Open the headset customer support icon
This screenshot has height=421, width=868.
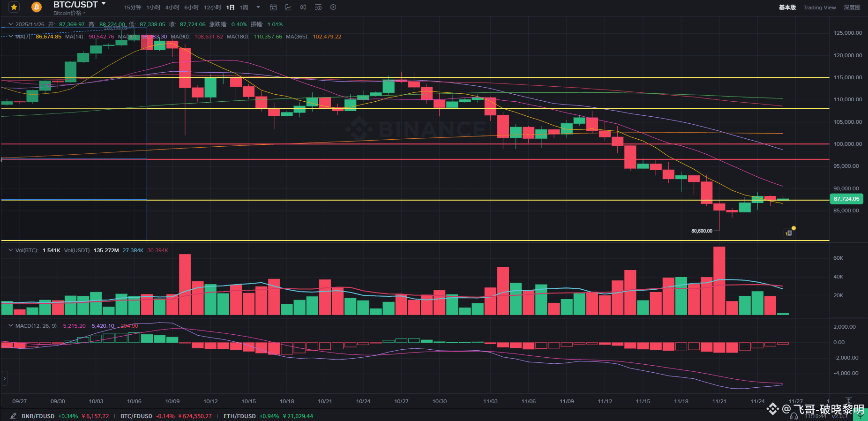pos(793,416)
